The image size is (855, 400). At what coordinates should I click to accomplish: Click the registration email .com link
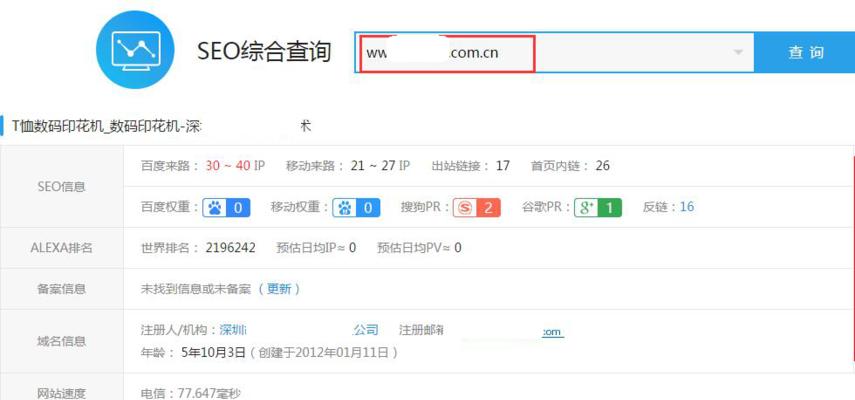pyautogui.click(x=552, y=332)
